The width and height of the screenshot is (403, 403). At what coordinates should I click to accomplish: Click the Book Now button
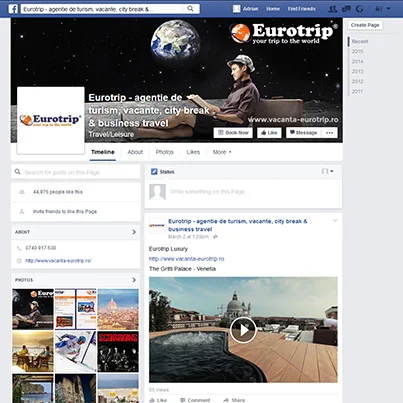(233, 133)
